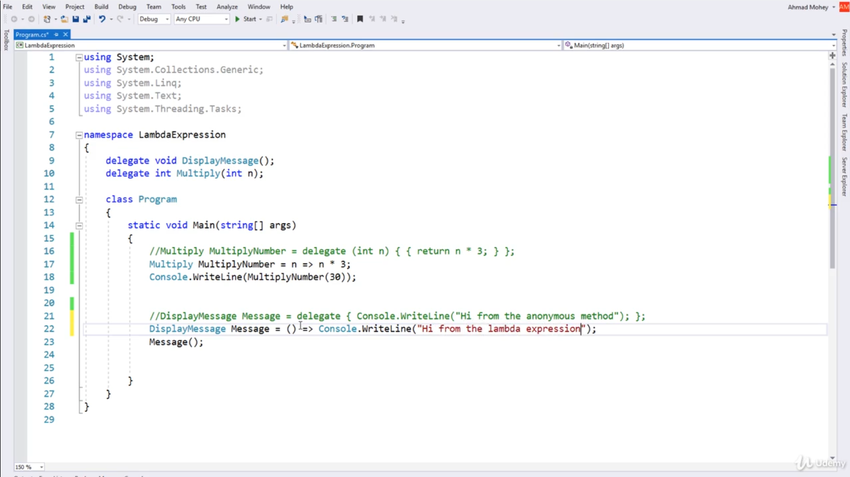Image resolution: width=850 pixels, height=477 pixels.
Task: Open the View menu
Action: coord(49,7)
